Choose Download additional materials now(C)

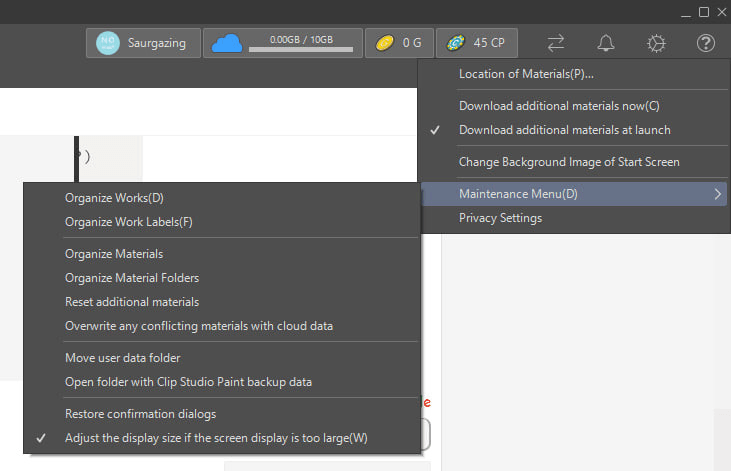coord(574,106)
